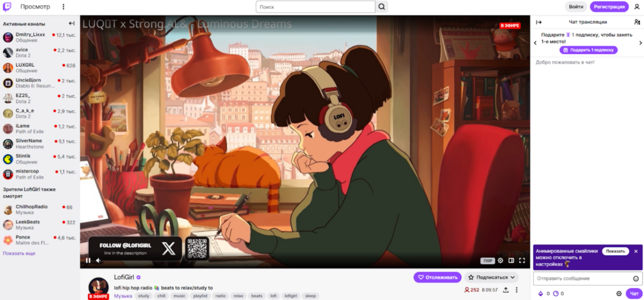Open the Музыка category link

click(123, 296)
